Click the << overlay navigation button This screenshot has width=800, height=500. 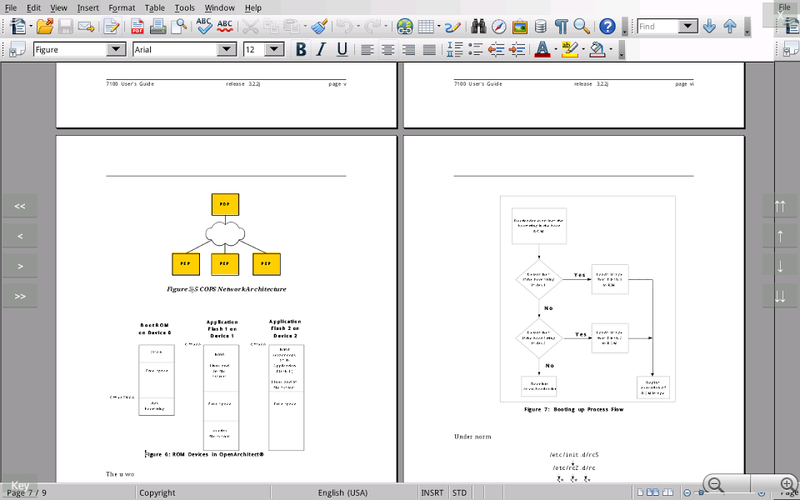(20, 206)
